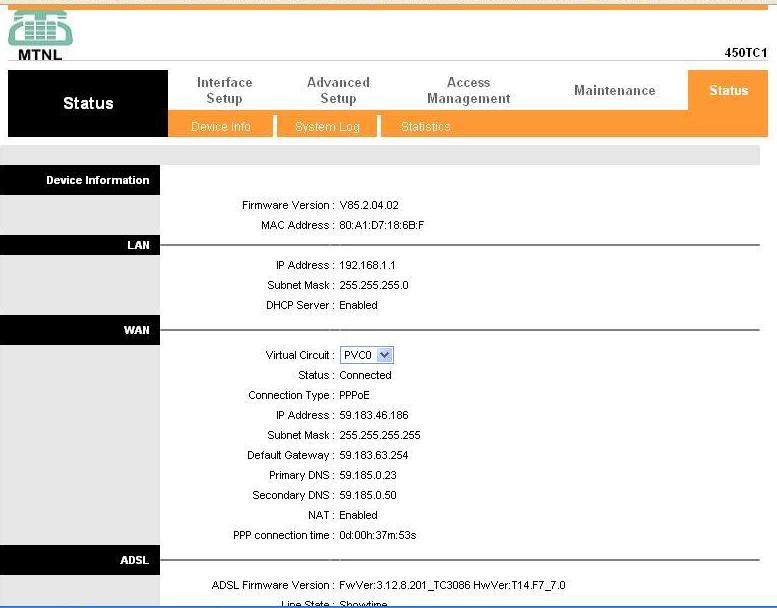Open the Interface Setup tab
Image resolution: width=777 pixels, height=608 pixels.
click(224, 90)
